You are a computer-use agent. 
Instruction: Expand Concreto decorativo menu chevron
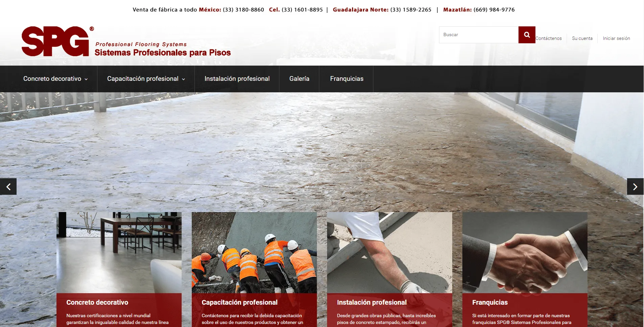click(86, 79)
